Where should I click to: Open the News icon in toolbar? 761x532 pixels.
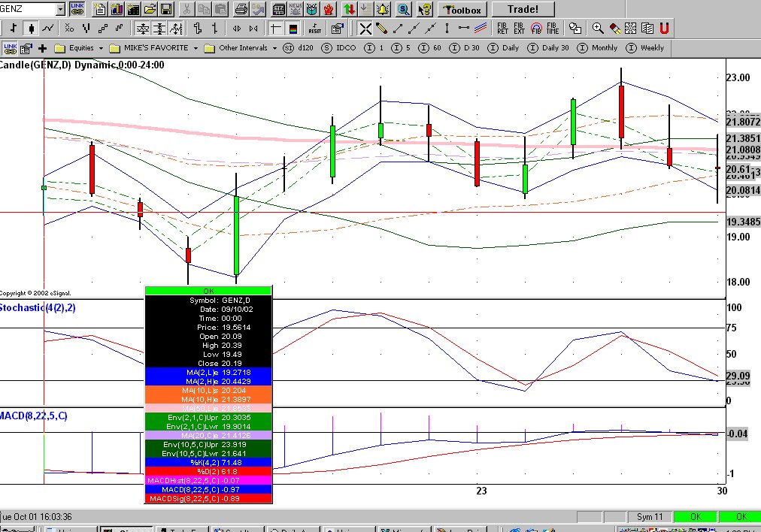coord(296,10)
